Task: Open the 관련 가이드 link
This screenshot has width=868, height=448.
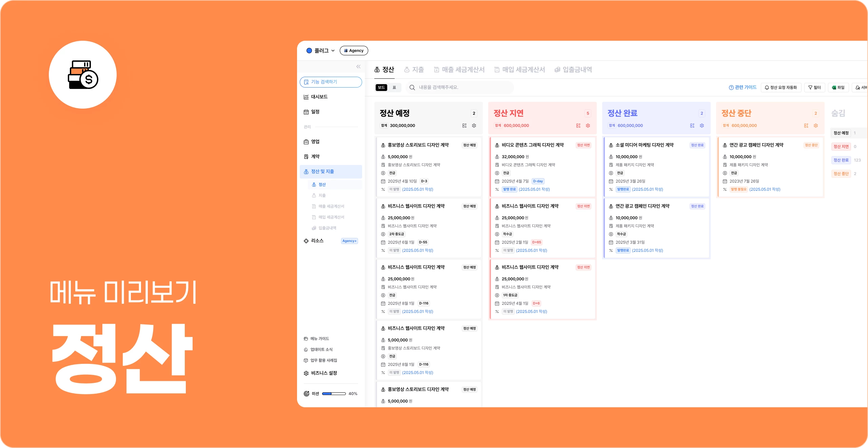Action: point(743,88)
